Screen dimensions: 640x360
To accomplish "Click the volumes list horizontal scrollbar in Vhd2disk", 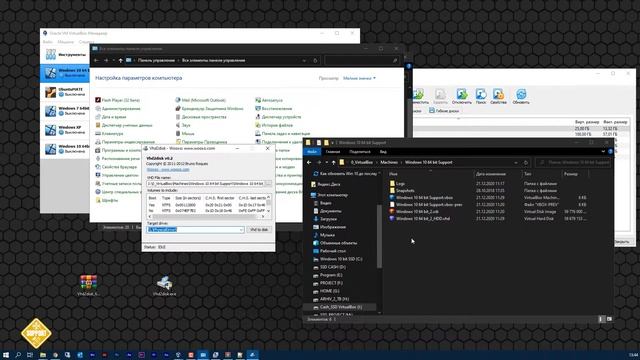I will 207,216.
